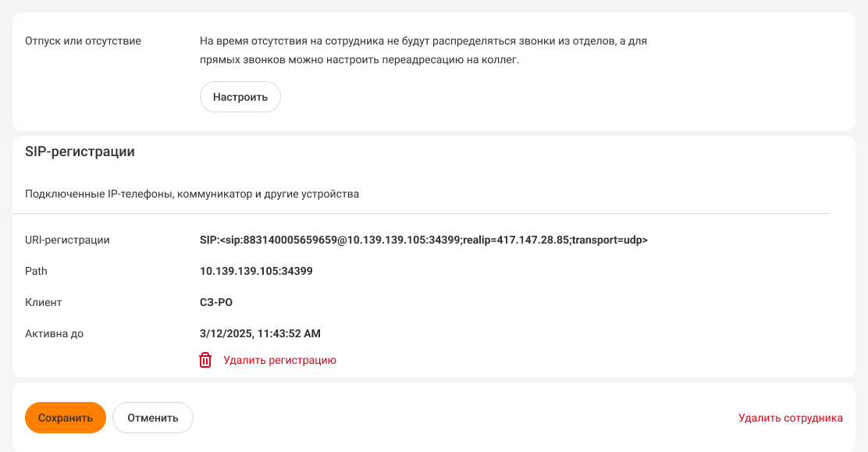Screen dimensions: 868x452
Task: Select the Path value 10.139.139.105:34399
Action: 256,271
